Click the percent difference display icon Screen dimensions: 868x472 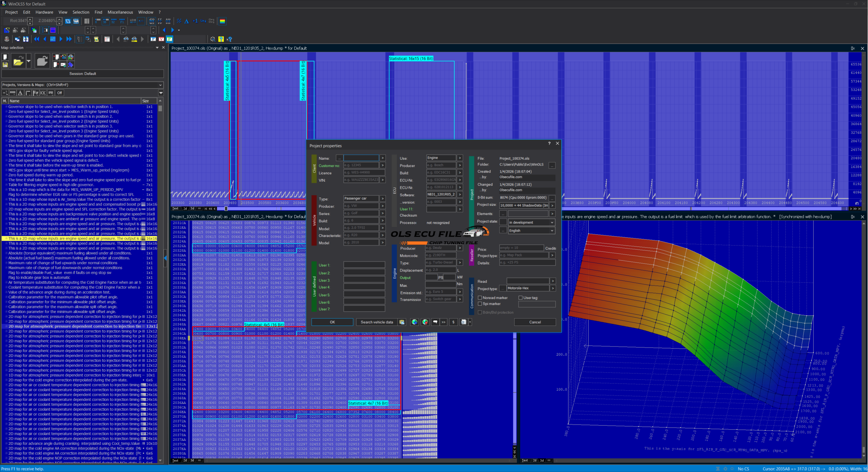click(179, 21)
